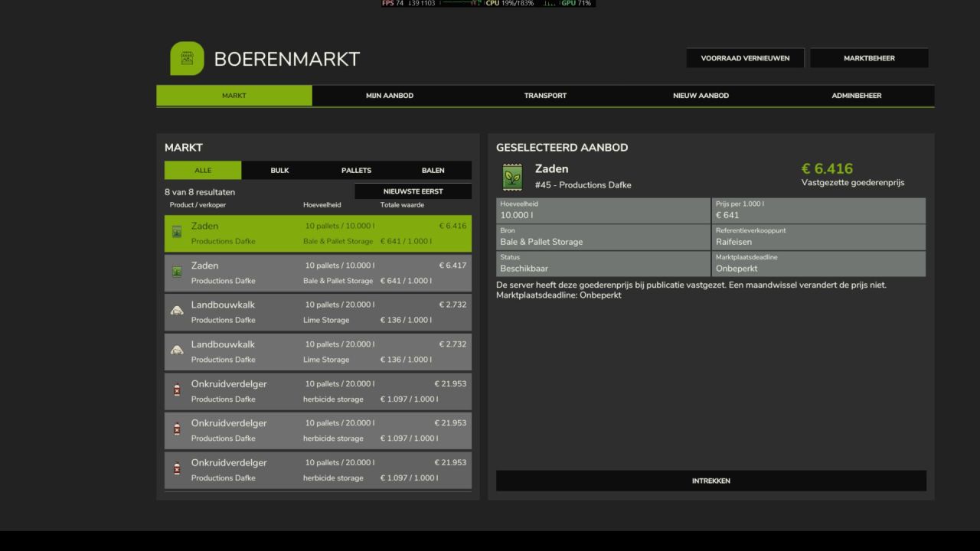Filter market by Pallets

(x=356, y=170)
